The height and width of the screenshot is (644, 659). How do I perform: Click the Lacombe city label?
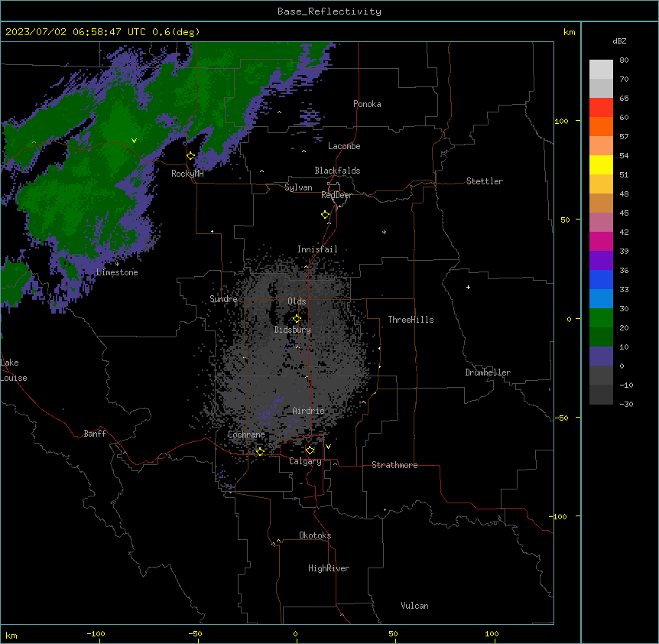344,146
